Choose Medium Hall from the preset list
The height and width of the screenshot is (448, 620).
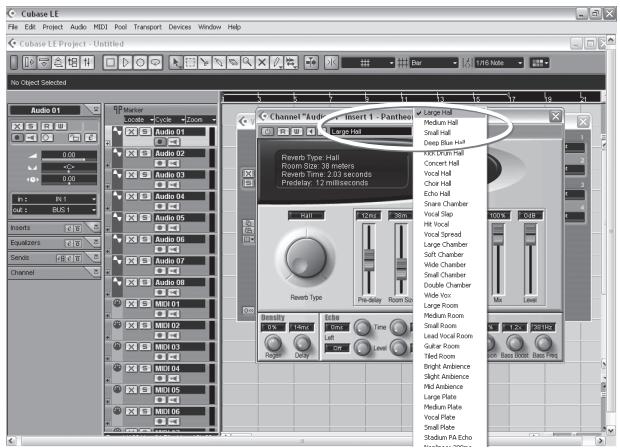point(450,123)
